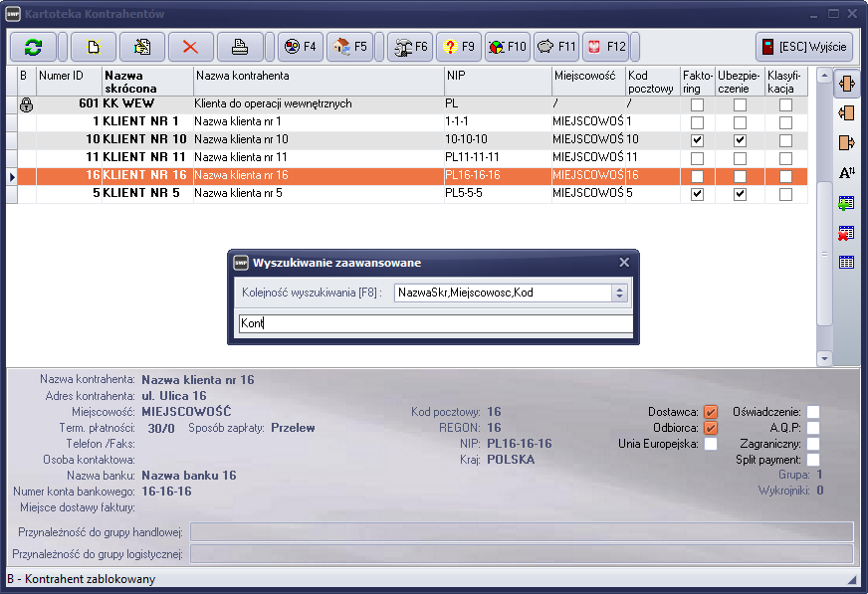The height and width of the screenshot is (594, 868).
Task: Sort by the NIP column header
Action: [497, 76]
